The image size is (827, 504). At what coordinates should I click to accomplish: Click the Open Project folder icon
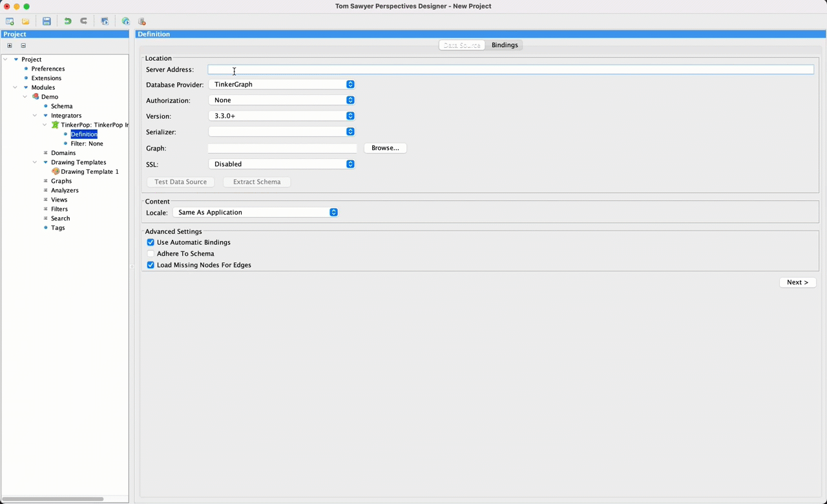(x=26, y=21)
